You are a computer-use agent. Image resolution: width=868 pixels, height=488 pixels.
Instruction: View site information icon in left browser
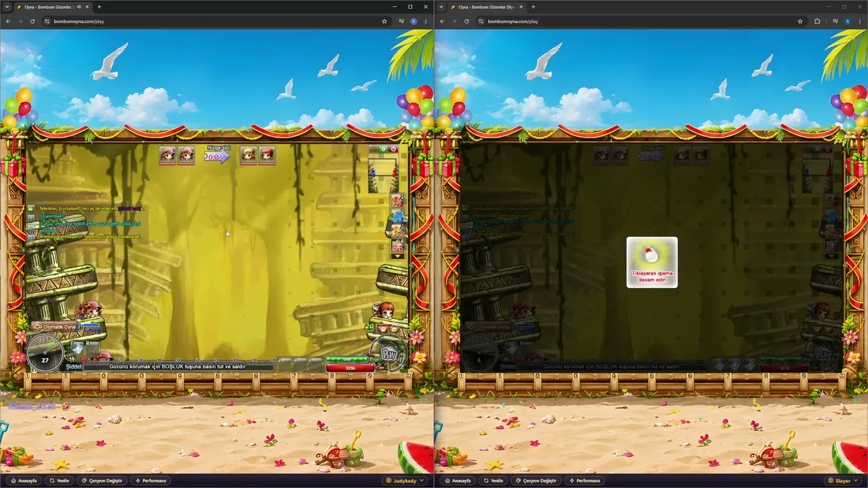pyautogui.click(x=47, y=21)
